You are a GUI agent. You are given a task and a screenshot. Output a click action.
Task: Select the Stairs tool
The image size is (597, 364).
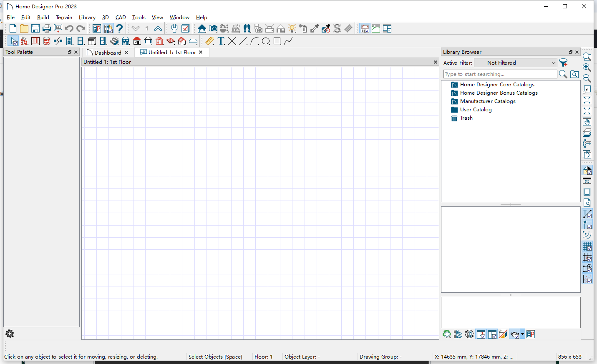[114, 41]
